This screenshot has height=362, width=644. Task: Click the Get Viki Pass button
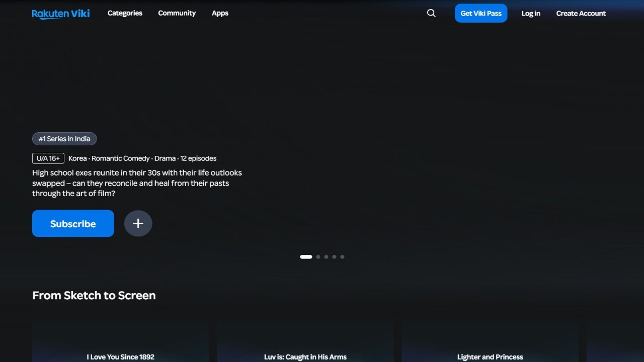coord(481,13)
